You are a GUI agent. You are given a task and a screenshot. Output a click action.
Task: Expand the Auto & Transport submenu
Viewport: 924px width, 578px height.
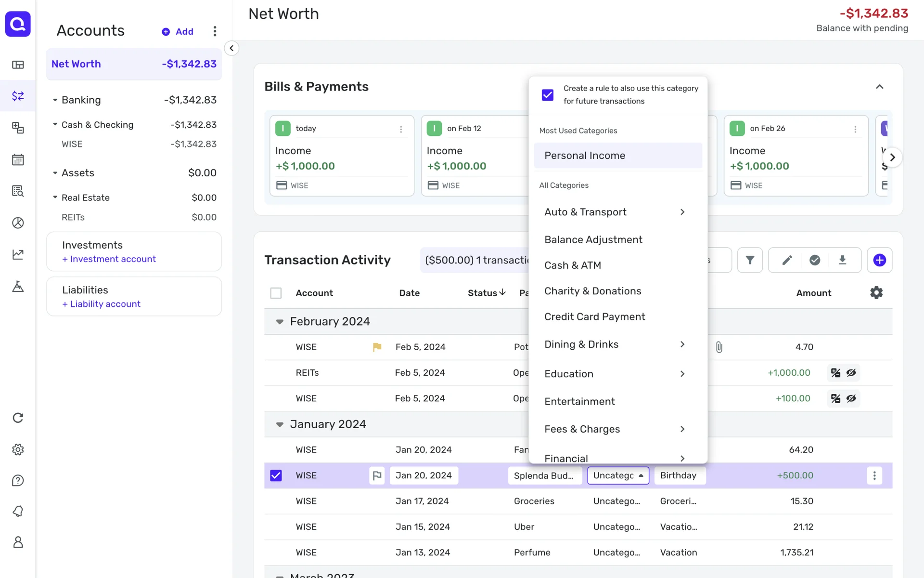[682, 212]
